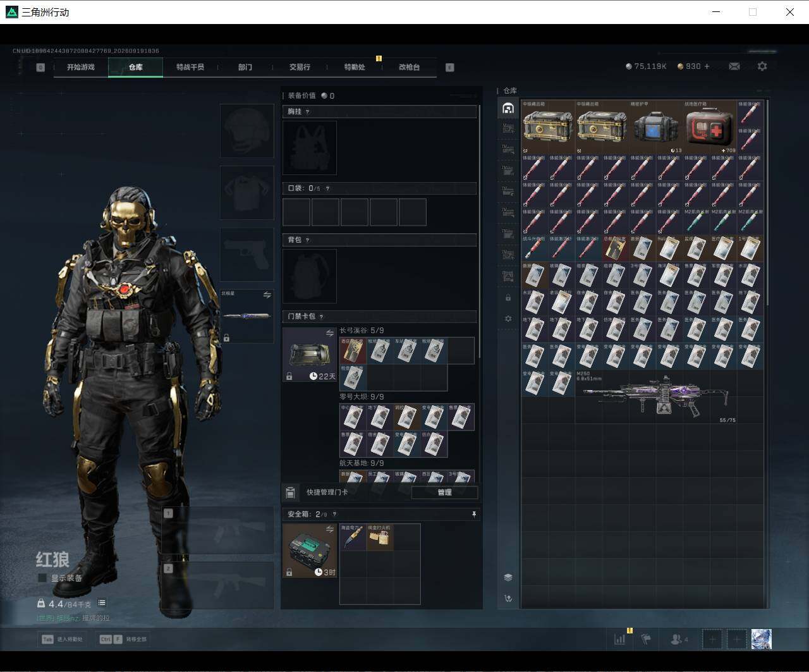Click the plus icon next to 930

tap(707, 66)
